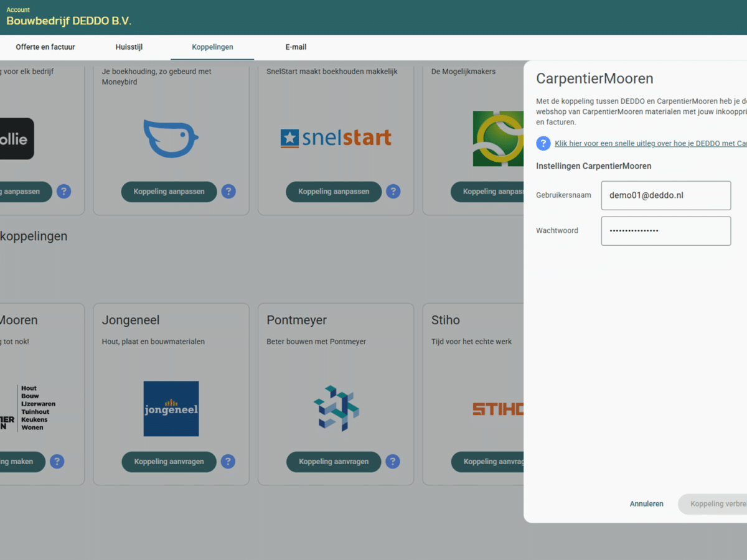747x560 pixels.
Task: Click the Koppeling verbreken button
Action: click(713, 504)
